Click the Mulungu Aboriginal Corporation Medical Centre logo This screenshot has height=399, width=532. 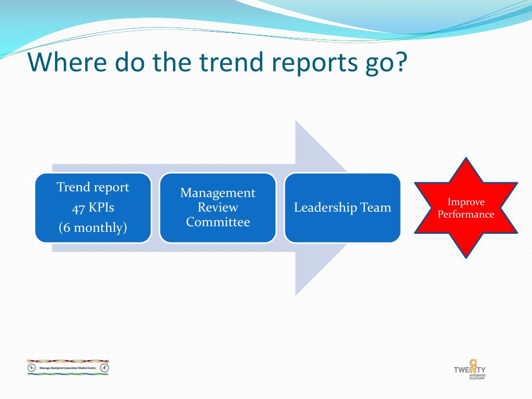(x=68, y=367)
